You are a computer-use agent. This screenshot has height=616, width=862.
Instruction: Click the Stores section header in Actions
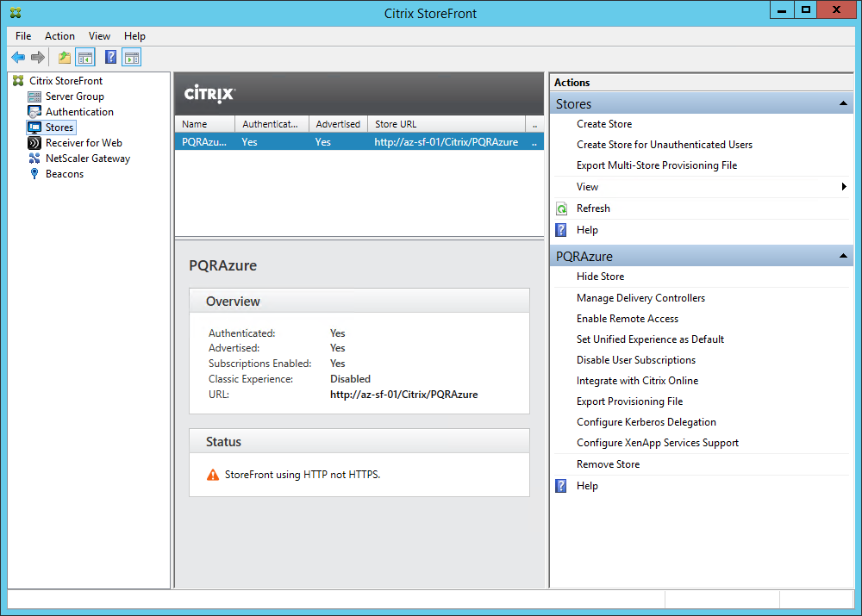coord(701,103)
